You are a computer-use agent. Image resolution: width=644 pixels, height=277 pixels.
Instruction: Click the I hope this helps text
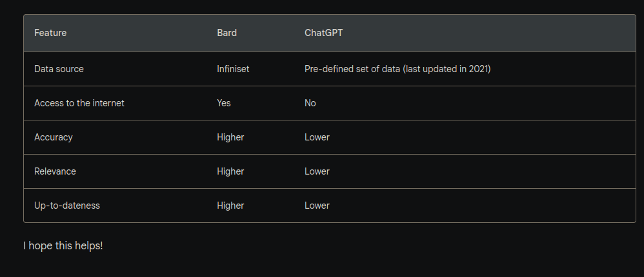pos(63,245)
